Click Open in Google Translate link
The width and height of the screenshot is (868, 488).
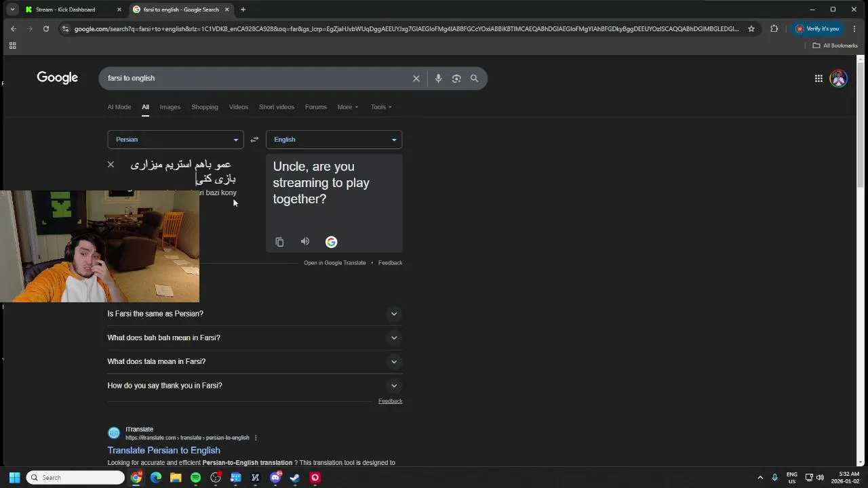click(x=334, y=263)
